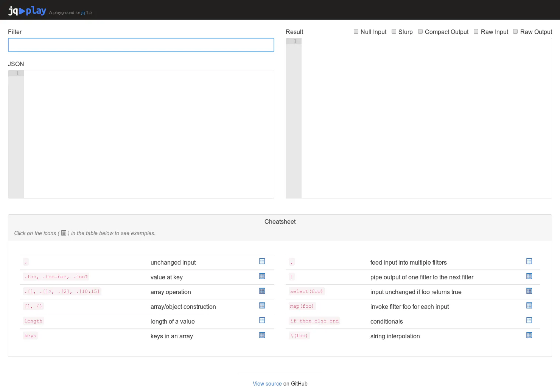Open example icon for select(foo) row
This screenshot has height=392, width=560.
coord(529,291)
